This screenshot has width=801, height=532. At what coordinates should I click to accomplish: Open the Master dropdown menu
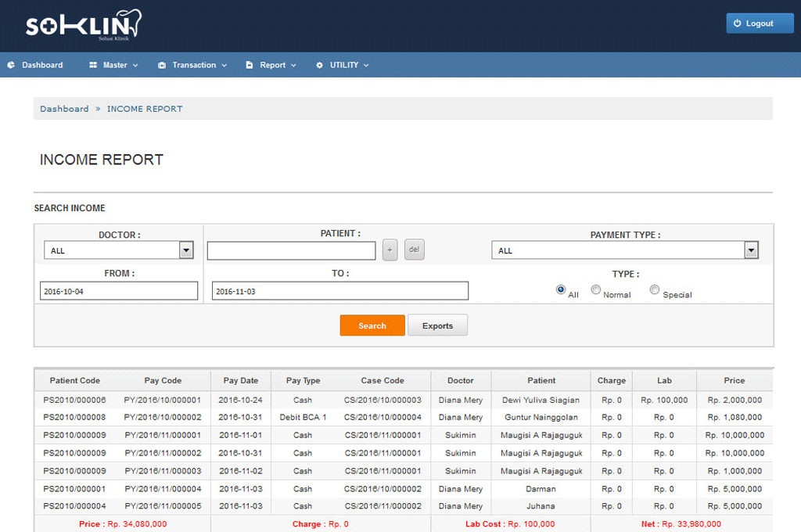115,65
